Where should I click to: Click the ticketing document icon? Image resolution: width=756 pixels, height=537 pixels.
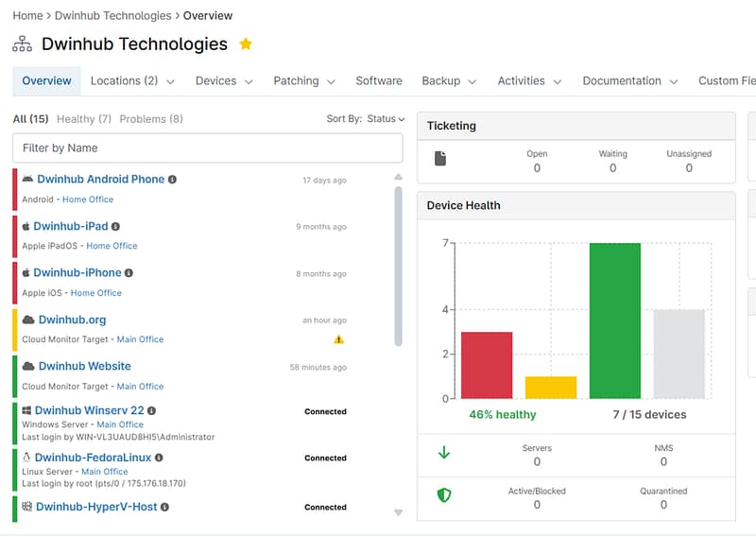440,159
